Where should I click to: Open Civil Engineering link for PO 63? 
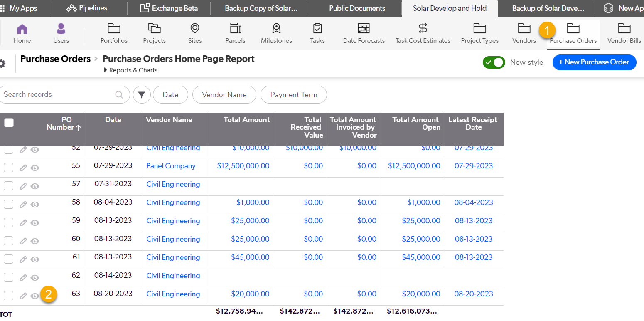click(173, 294)
